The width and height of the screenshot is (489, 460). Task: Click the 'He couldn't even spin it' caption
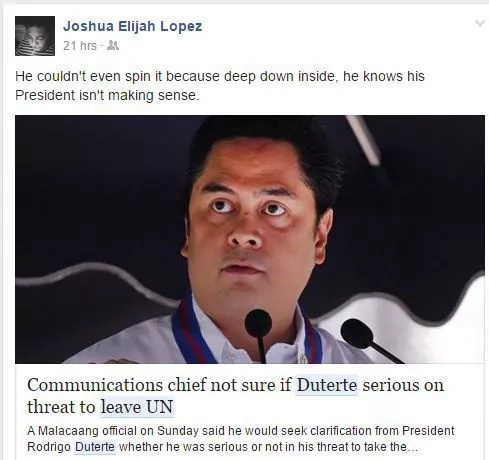[x=220, y=76]
